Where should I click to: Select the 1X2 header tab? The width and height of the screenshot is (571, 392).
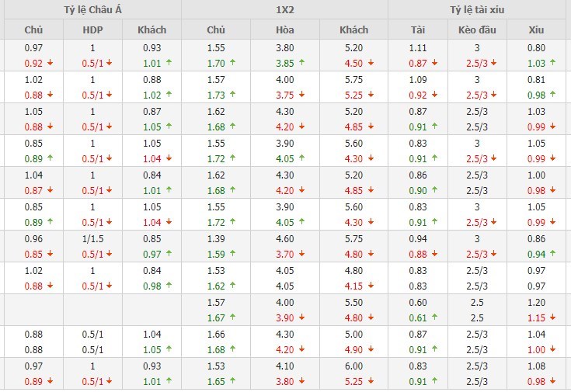(x=285, y=10)
